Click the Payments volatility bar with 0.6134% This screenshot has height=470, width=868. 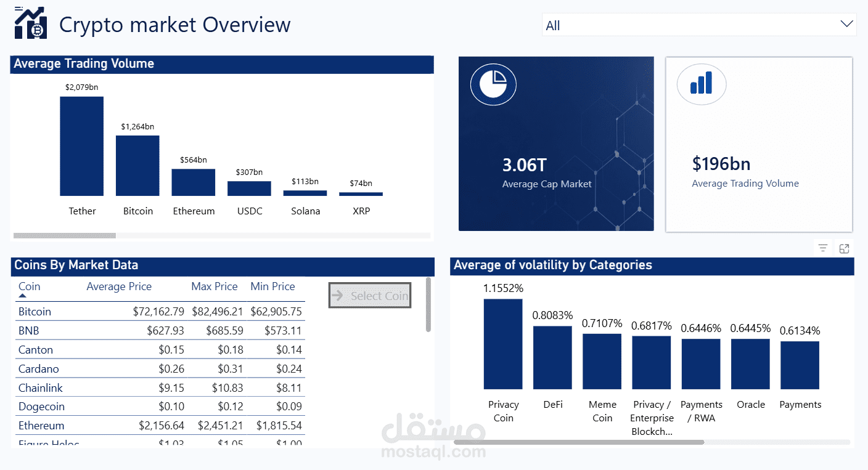[800, 365]
